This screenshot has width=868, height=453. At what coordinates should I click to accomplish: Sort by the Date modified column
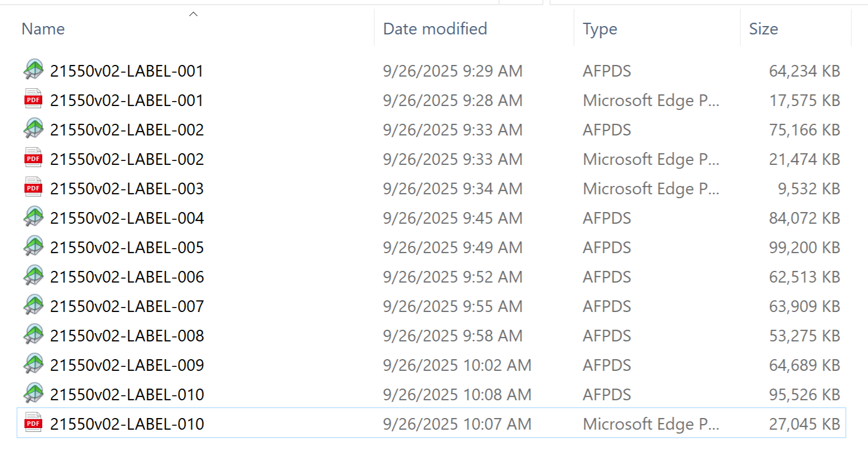click(435, 29)
